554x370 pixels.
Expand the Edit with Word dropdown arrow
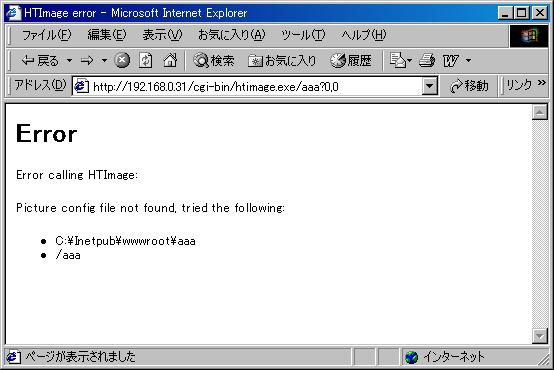[468, 60]
